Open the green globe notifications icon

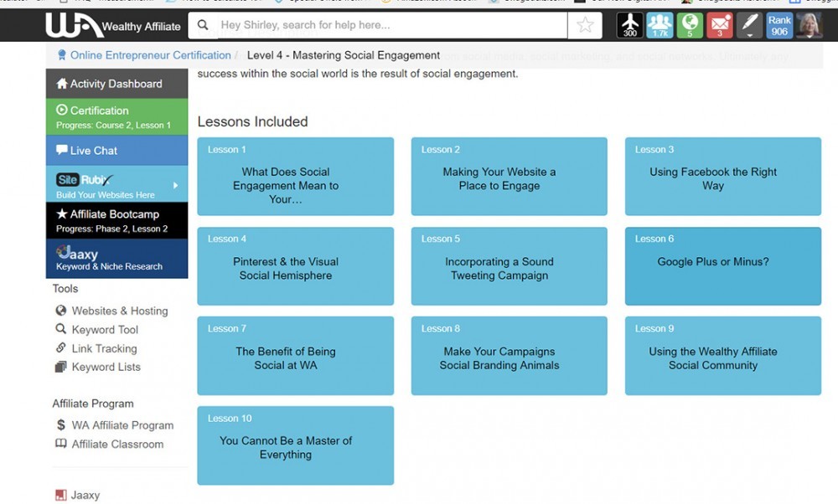(690, 25)
